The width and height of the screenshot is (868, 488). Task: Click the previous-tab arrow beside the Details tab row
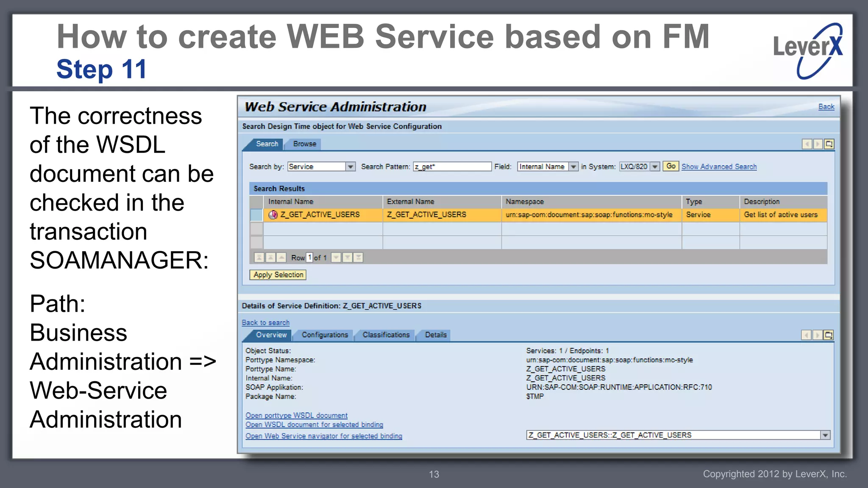coord(807,335)
